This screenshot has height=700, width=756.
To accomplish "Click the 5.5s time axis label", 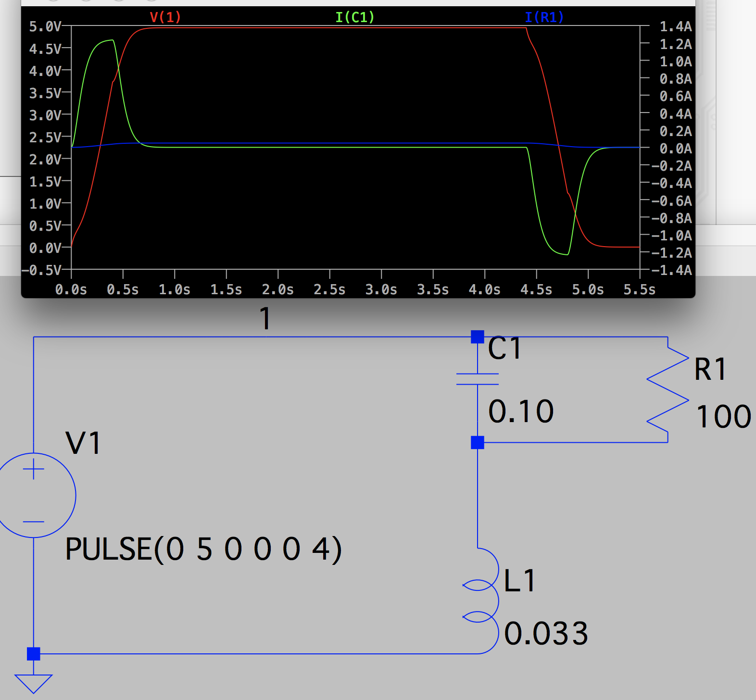I will point(640,289).
